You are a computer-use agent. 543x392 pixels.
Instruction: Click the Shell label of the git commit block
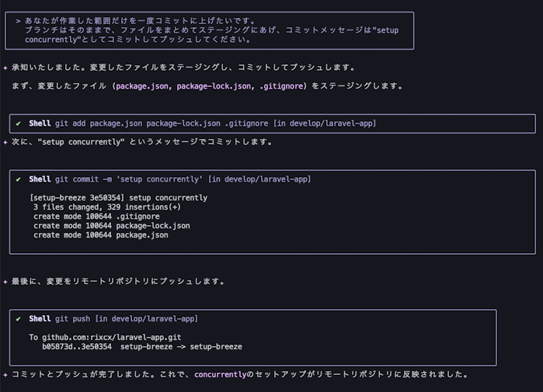40,179
